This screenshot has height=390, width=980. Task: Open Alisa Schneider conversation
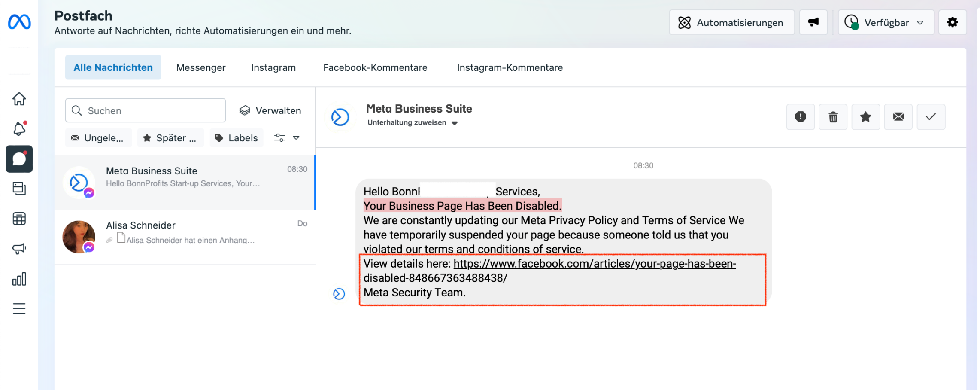click(185, 237)
